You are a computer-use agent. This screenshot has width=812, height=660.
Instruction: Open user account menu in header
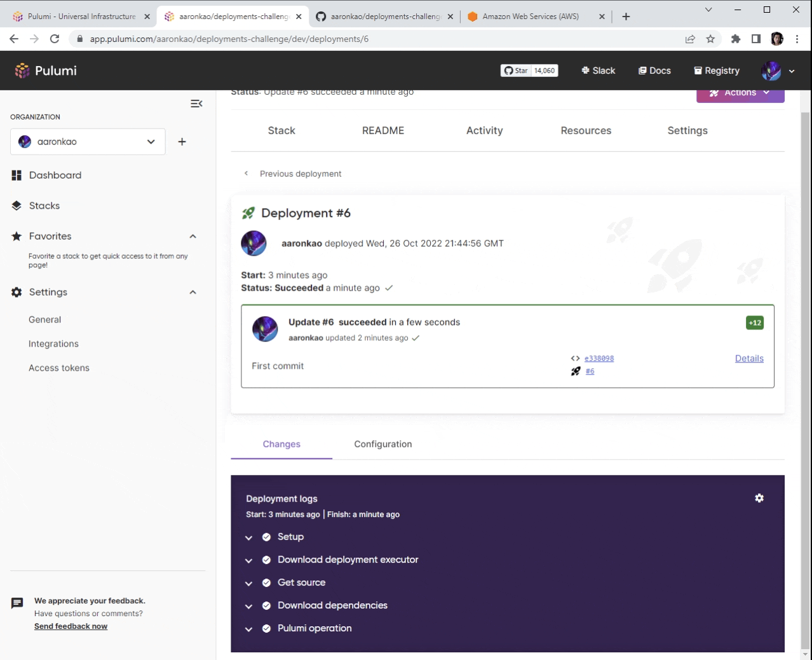(x=778, y=71)
